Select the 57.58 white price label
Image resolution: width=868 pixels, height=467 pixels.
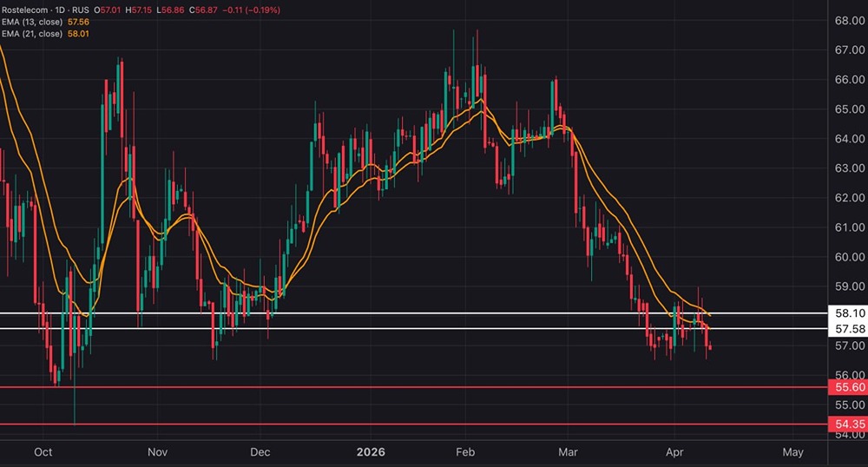pyautogui.click(x=849, y=329)
